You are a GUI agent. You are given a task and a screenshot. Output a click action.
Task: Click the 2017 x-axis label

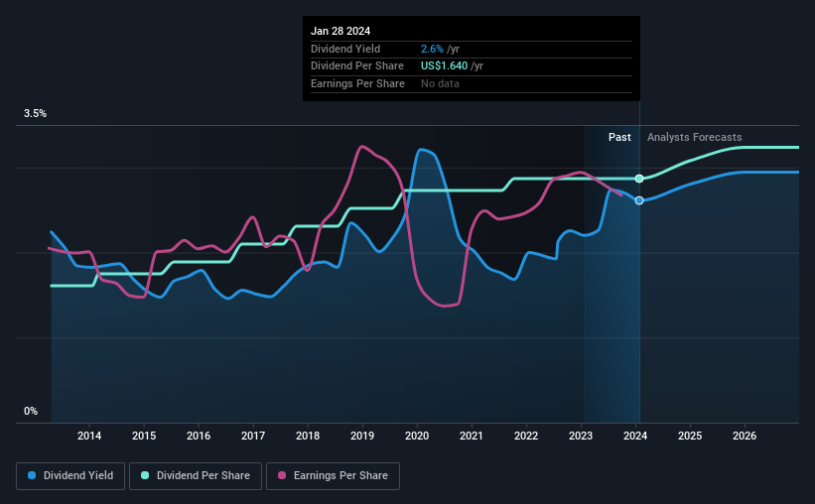click(x=253, y=436)
